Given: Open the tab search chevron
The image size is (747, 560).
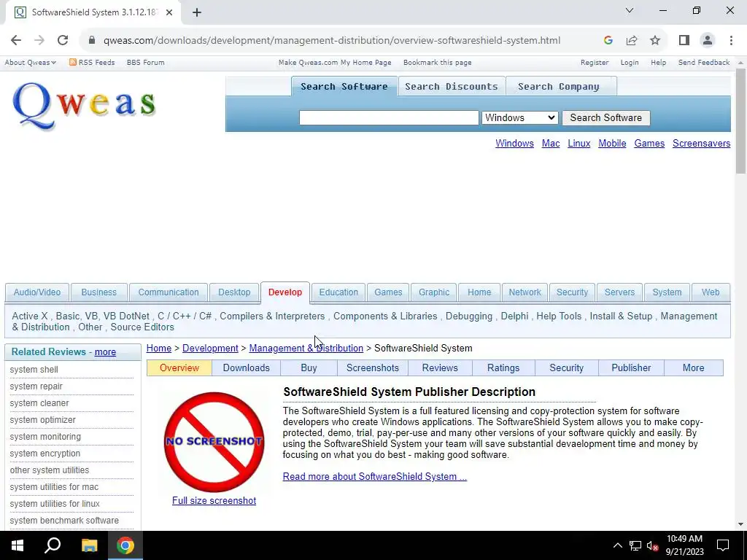Looking at the screenshot, I should coord(630,10).
